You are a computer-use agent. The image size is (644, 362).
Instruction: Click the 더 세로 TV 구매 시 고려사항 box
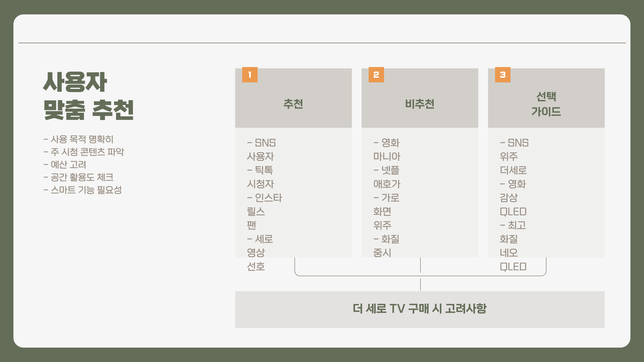click(420, 309)
